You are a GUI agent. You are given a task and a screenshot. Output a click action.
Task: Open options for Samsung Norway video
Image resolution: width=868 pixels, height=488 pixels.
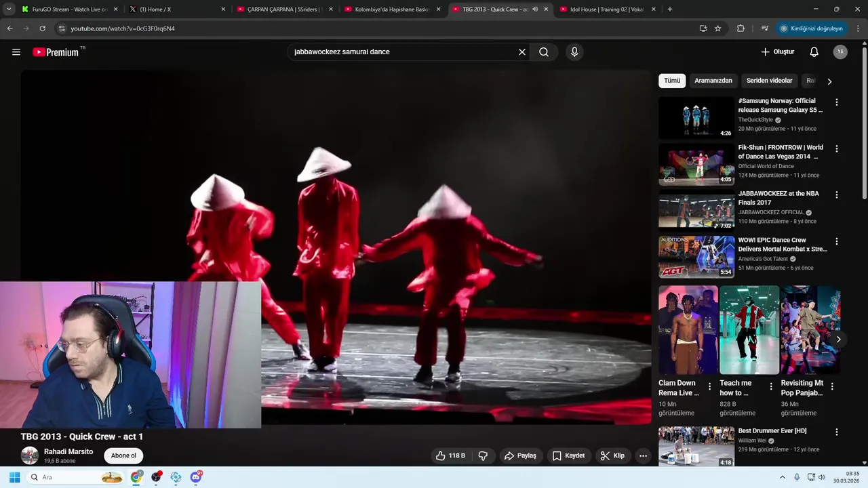(x=836, y=102)
